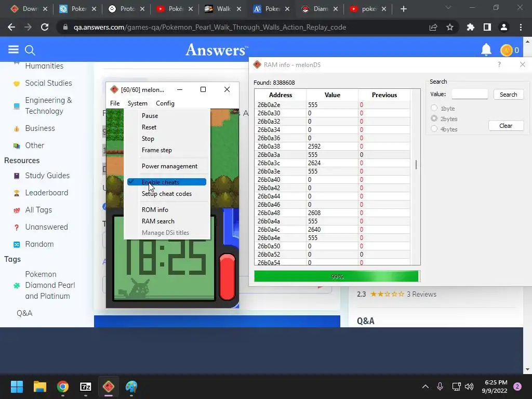Click the green 99% progress bar
532x399 pixels.
(337, 276)
